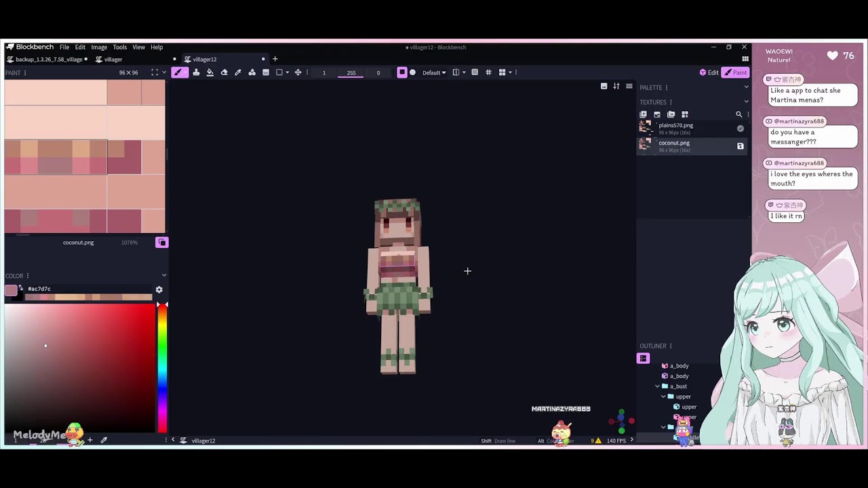This screenshot has height=488, width=868.
Task: Search textures with magnifier
Action: (739, 115)
